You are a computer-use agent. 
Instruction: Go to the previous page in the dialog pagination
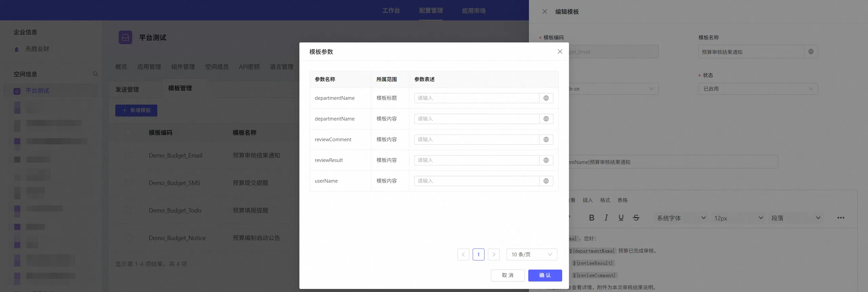463,254
